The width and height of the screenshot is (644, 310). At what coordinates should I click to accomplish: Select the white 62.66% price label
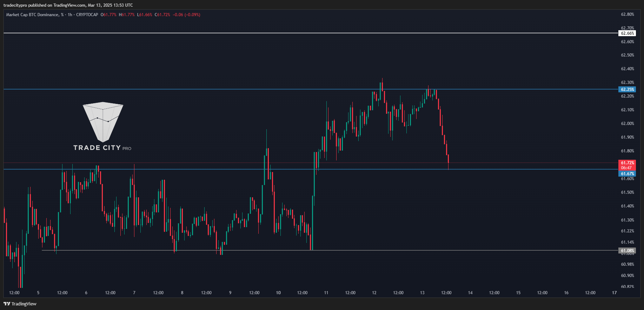(x=627, y=33)
